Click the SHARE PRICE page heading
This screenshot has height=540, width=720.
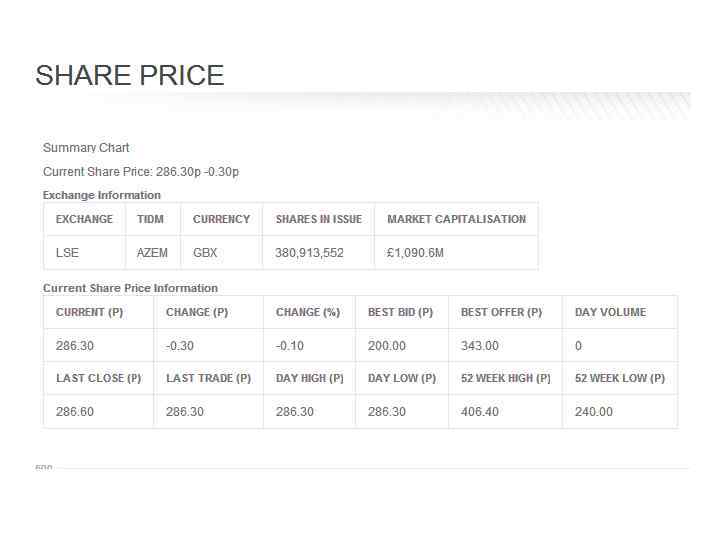130,76
